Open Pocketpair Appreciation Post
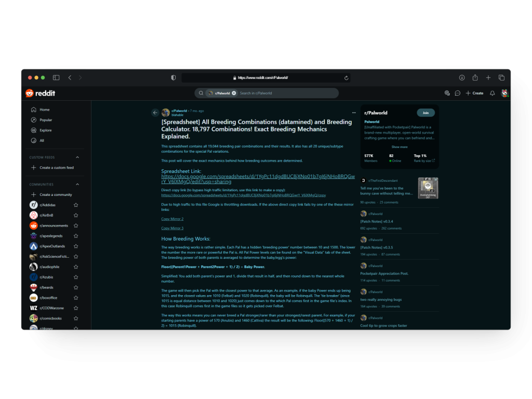 [x=384, y=273]
